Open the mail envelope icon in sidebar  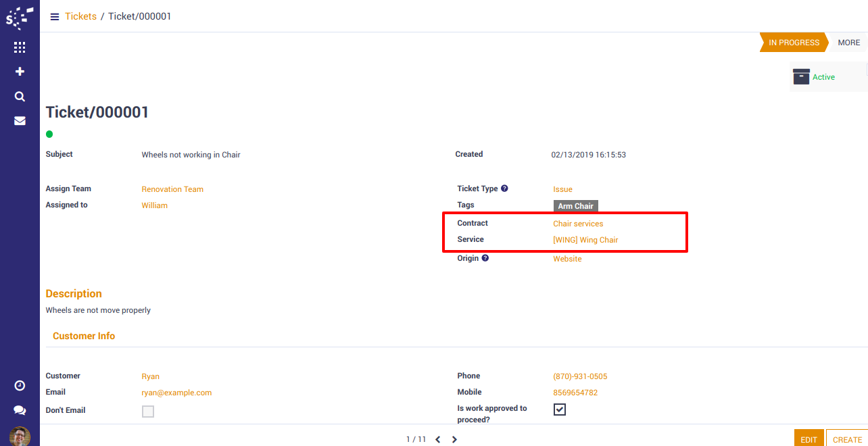coord(20,121)
